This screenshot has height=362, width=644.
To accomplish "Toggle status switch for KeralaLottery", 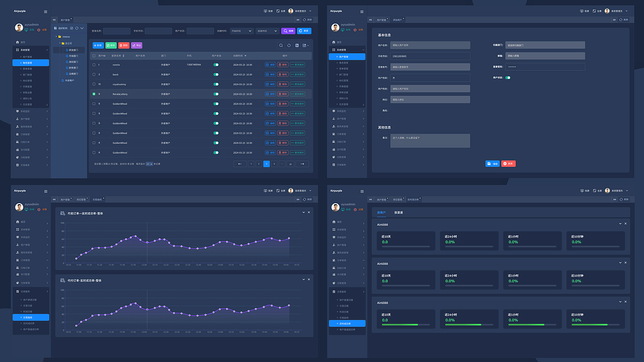I will click(x=216, y=94).
